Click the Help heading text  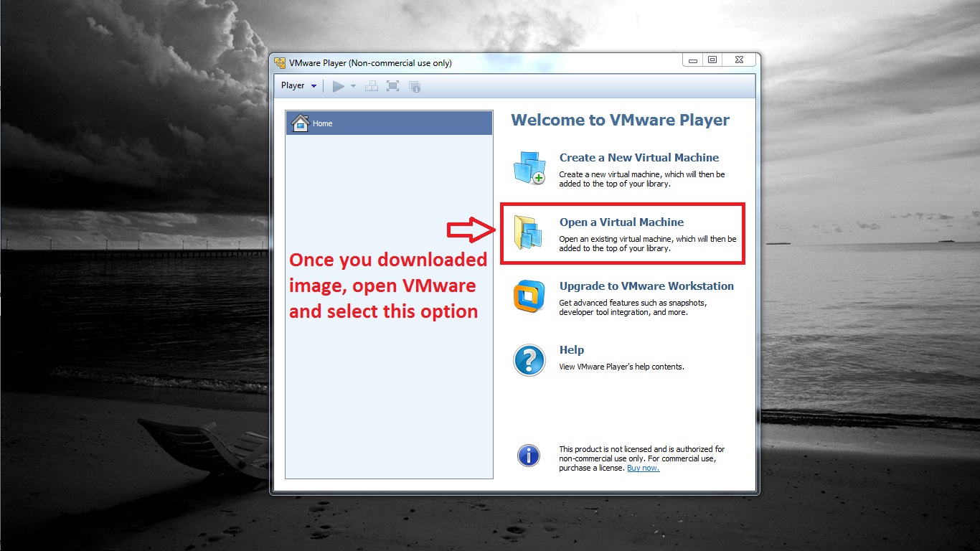(x=572, y=350)
